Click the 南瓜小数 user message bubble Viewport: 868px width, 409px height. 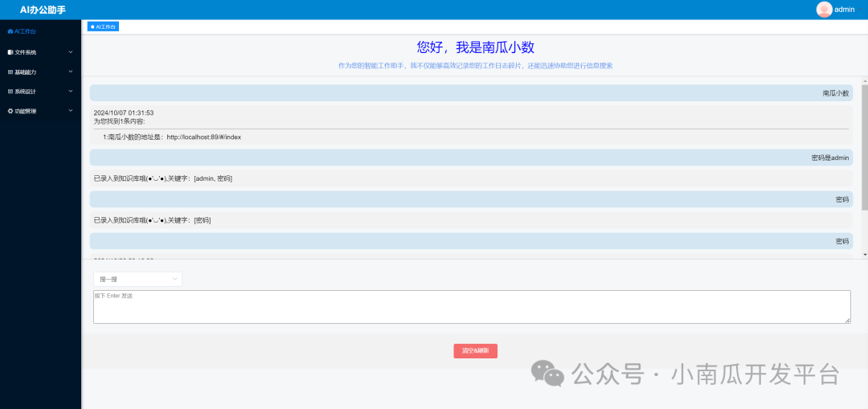tap(471, 93)
